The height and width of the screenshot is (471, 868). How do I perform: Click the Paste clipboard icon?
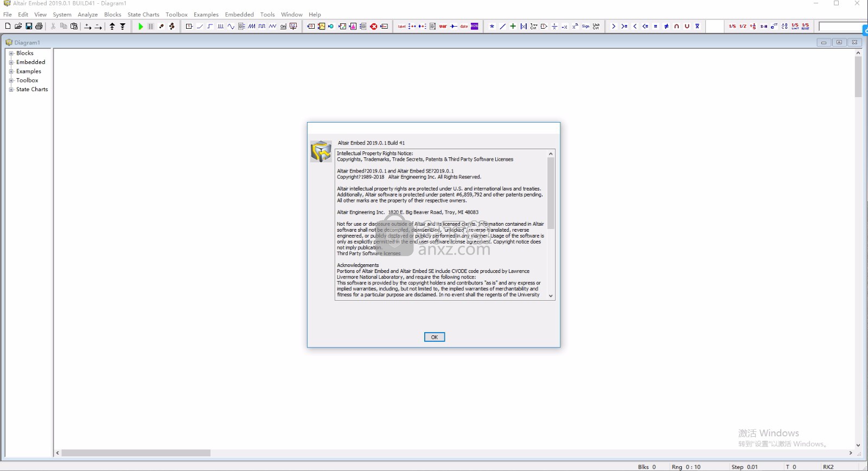(74, 26)
